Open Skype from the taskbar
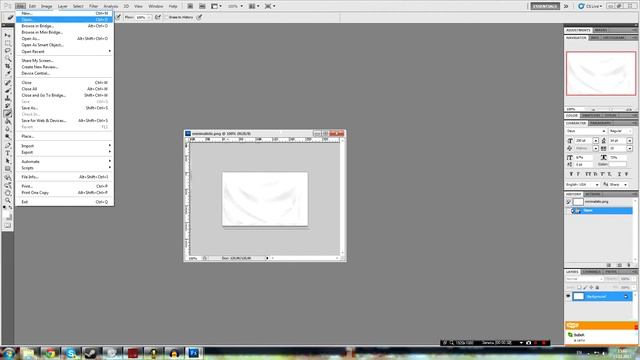 71,353
